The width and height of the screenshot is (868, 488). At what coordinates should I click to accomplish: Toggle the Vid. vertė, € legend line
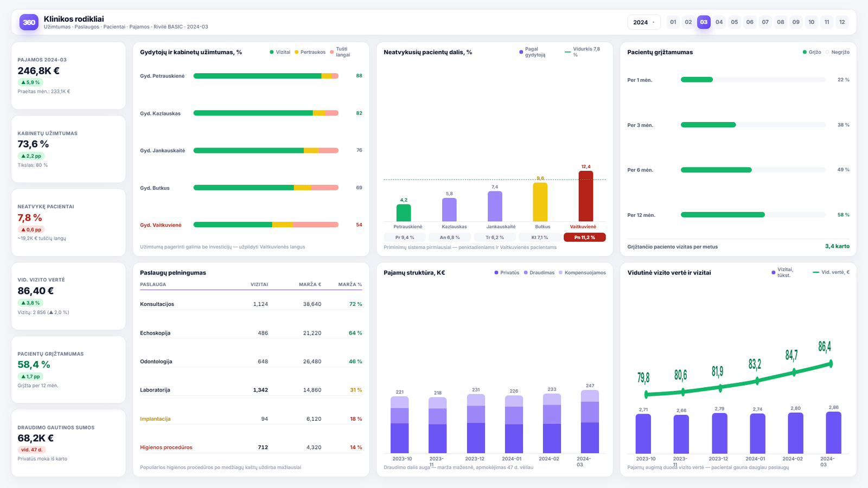pos(831,272)
